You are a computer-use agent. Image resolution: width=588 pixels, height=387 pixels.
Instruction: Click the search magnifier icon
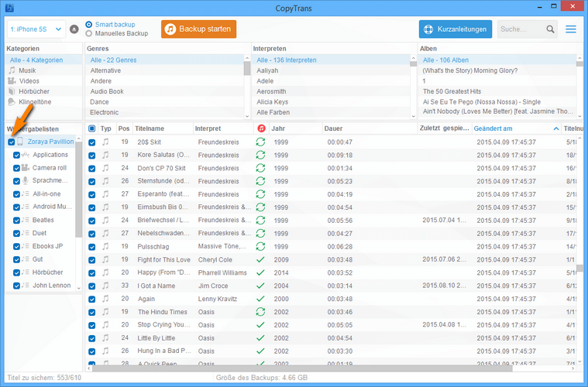point(550,29)
